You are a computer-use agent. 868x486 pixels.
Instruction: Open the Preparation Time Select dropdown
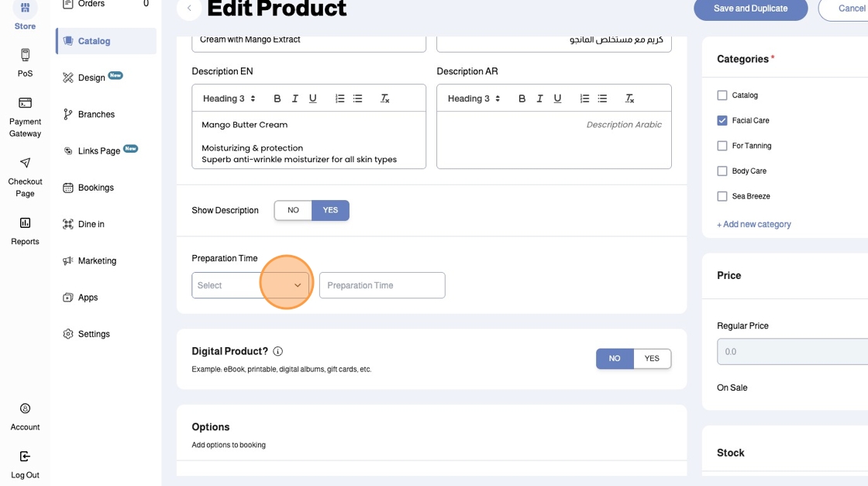point(250,285)
